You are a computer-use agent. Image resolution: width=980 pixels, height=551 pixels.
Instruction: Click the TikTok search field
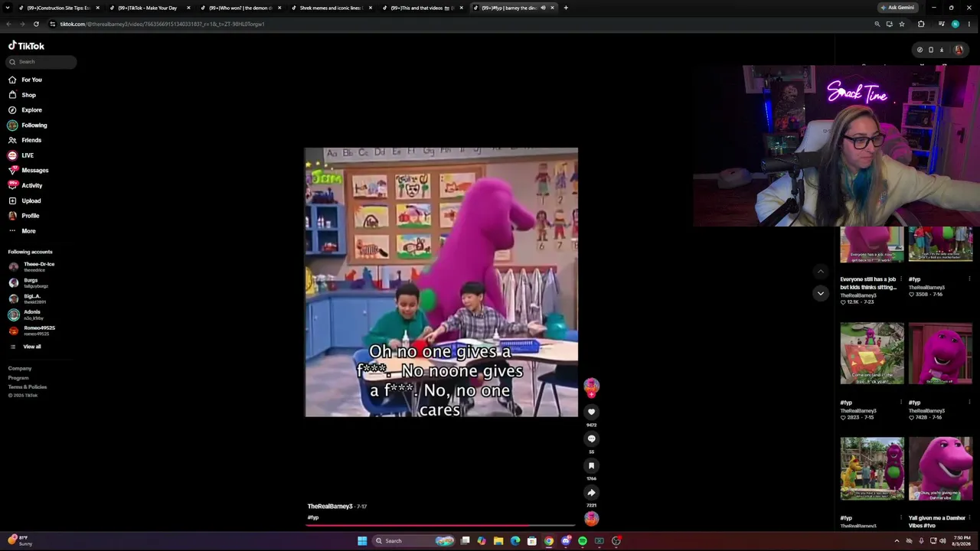point(42,62)
